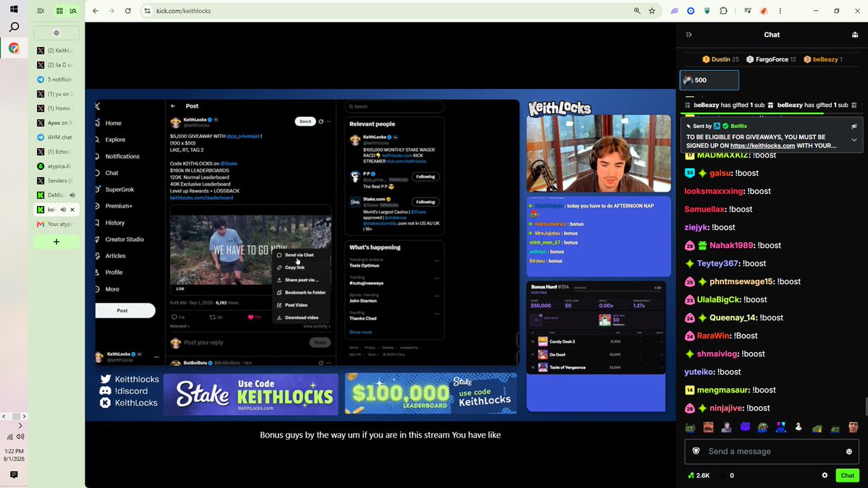Click Chrome icon in Windows taskbar
This screenshot has width=868, height=488.
click(x=14, y=48)
